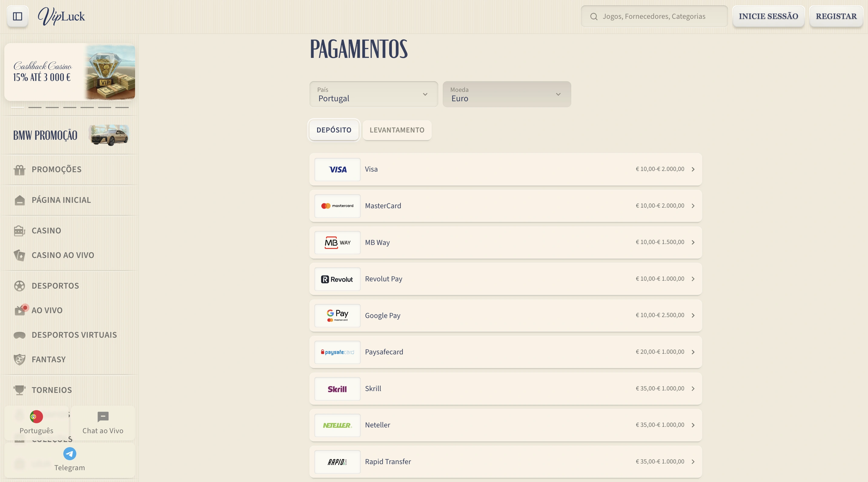Click the home icon beside Página Inicial

click(20, 200)
